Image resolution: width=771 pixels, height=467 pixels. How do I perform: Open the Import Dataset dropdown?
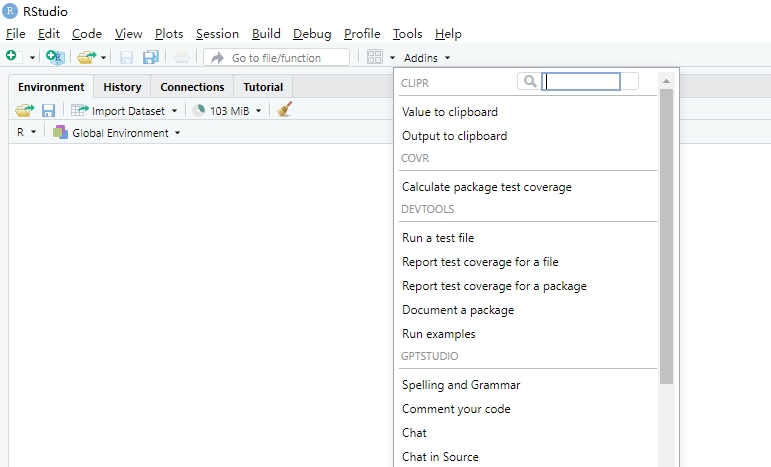(124, 111)
